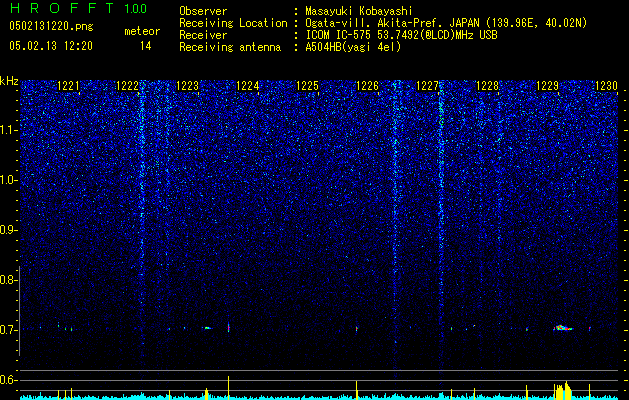Select the A504HB(yagi 4el) antenna text

[x=353, y=47]
